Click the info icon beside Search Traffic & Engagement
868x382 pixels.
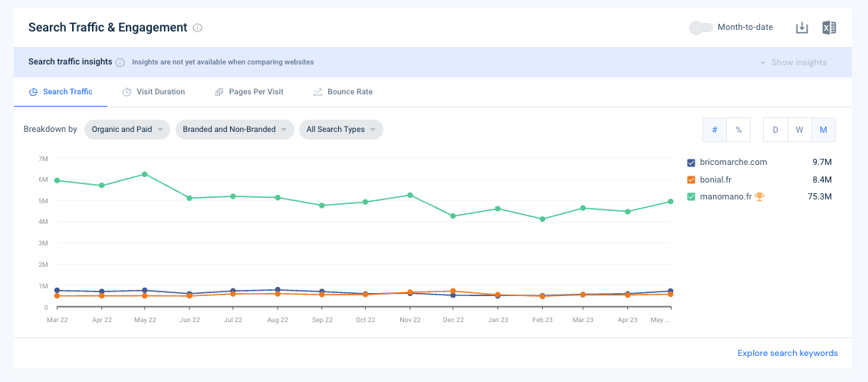point(198,28)
